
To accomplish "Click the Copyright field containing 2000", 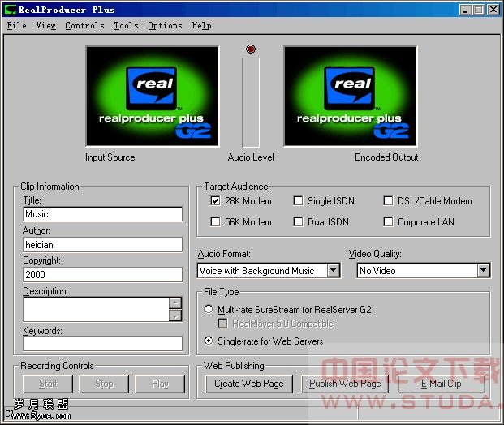I will pyautogui.click(x=103, y=275).
